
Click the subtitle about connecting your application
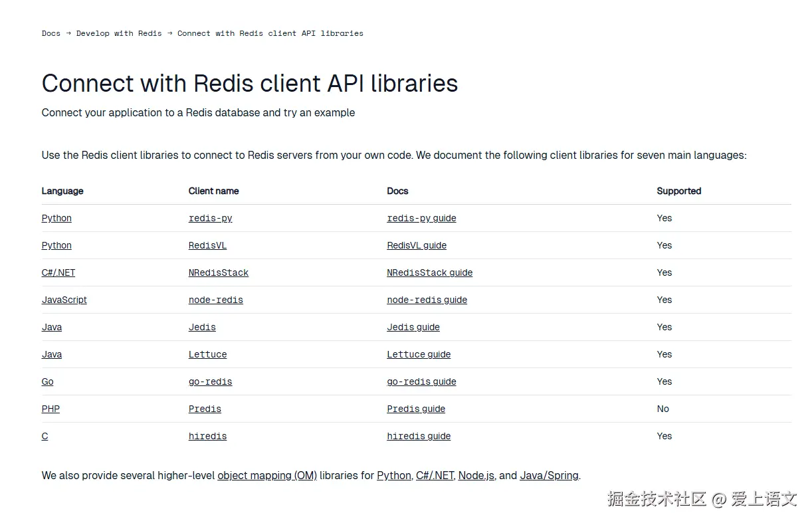[x=198, y=113]
